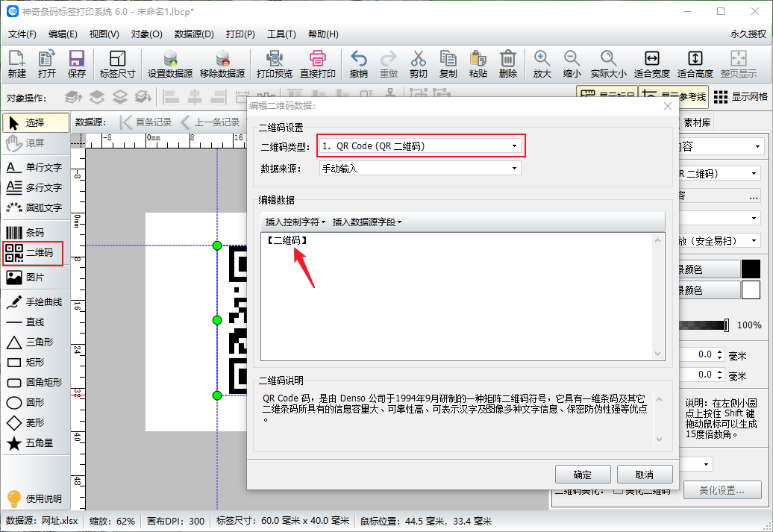This screenshot has width=773, height=532.
Task: Select the Rectangle (矩形) tool
Action: 36,363
